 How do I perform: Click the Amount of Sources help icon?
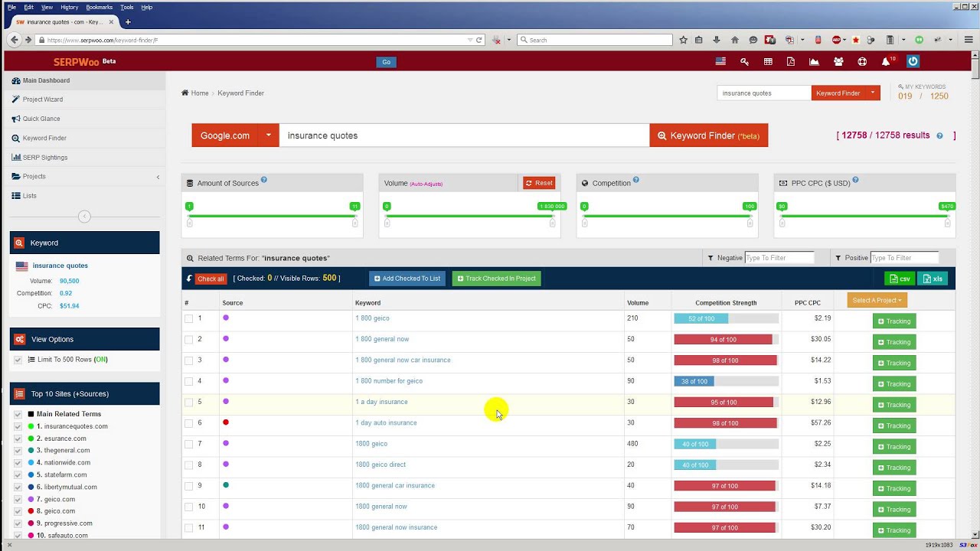coord(264,180)
